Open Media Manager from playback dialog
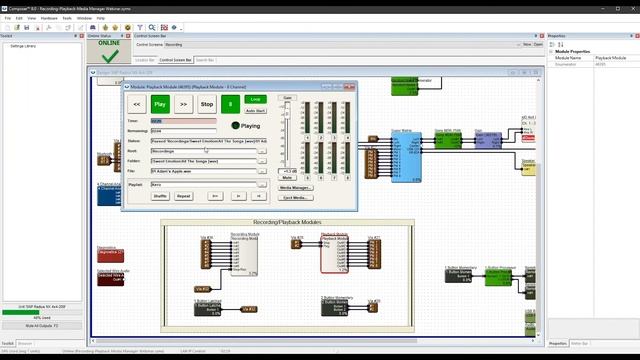 click(296, 188)
